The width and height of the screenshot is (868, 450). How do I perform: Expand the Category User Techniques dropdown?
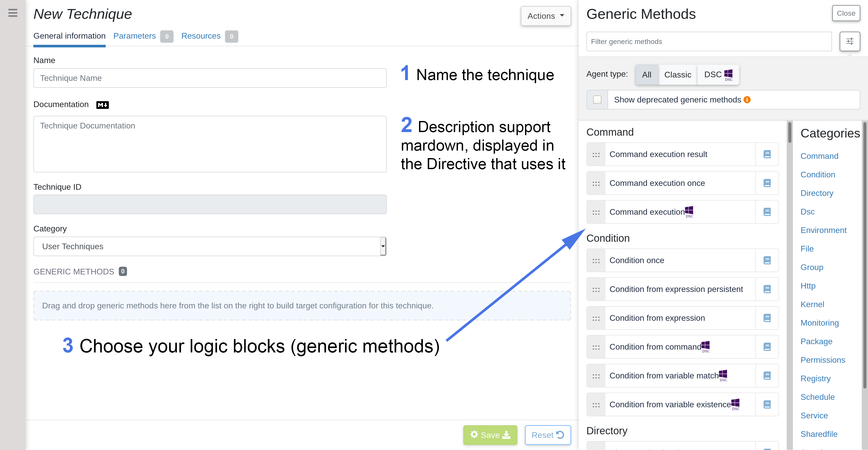pyautogui.click(x=210, y=247)
